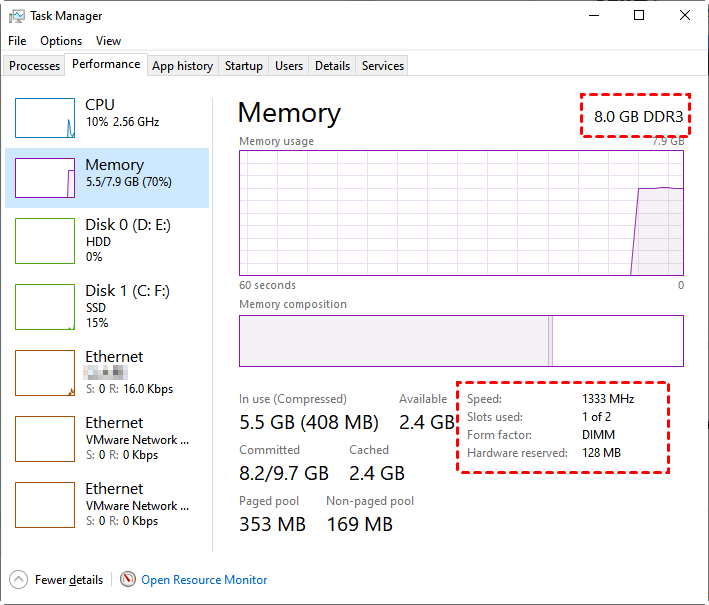Open Disk 0 (D: E:) HDD graph

[45, 241]
